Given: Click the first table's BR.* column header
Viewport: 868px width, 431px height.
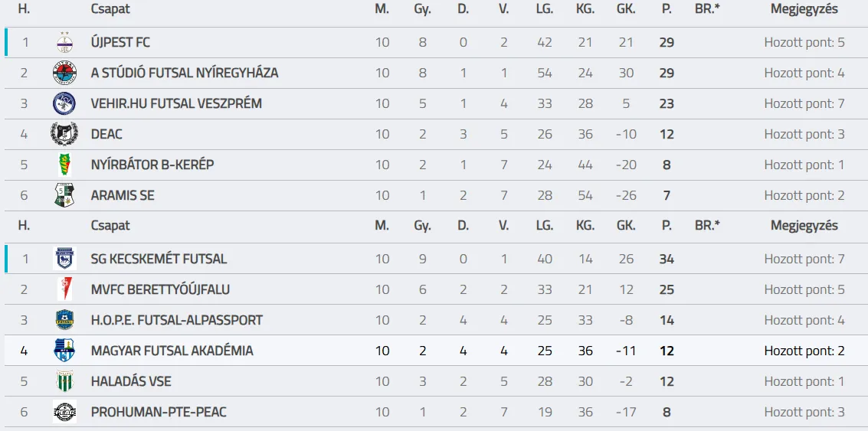Looking at the screenshot, I should click(707, 9).
